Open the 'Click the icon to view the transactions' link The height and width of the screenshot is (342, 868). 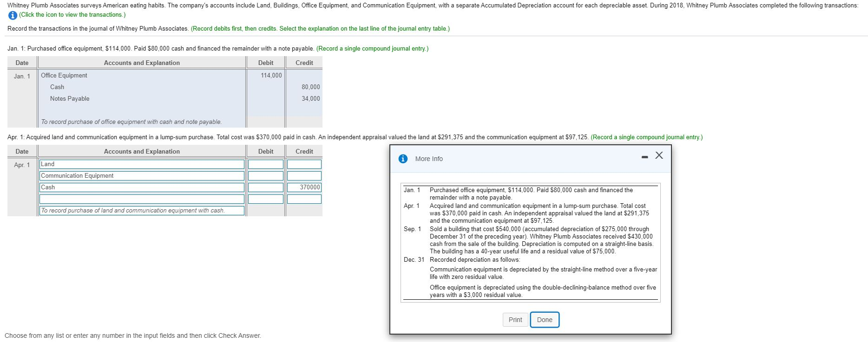coord(72,15)
